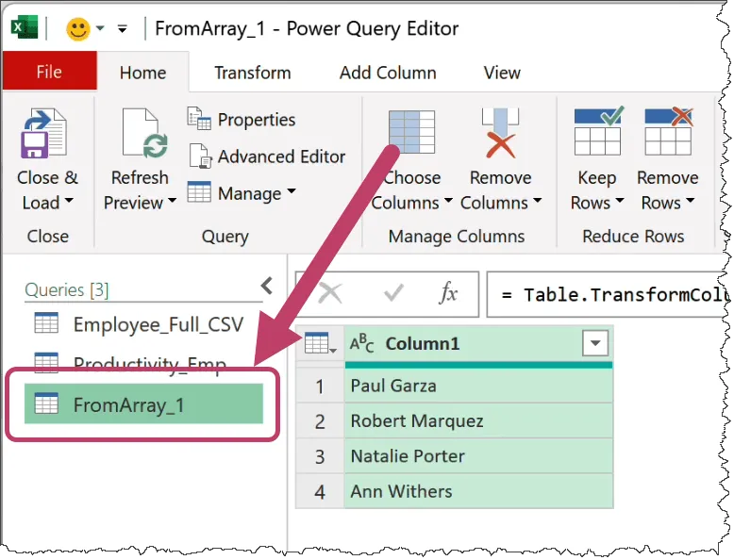
Task: Click the smiley feedback icon in title bar
Action: coord(77,28)
